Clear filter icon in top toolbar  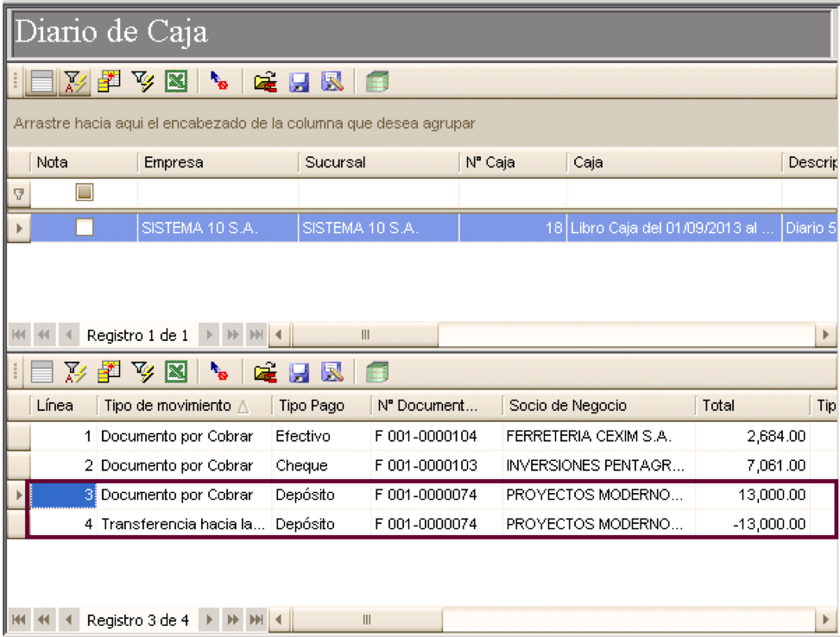click(142, 82)
